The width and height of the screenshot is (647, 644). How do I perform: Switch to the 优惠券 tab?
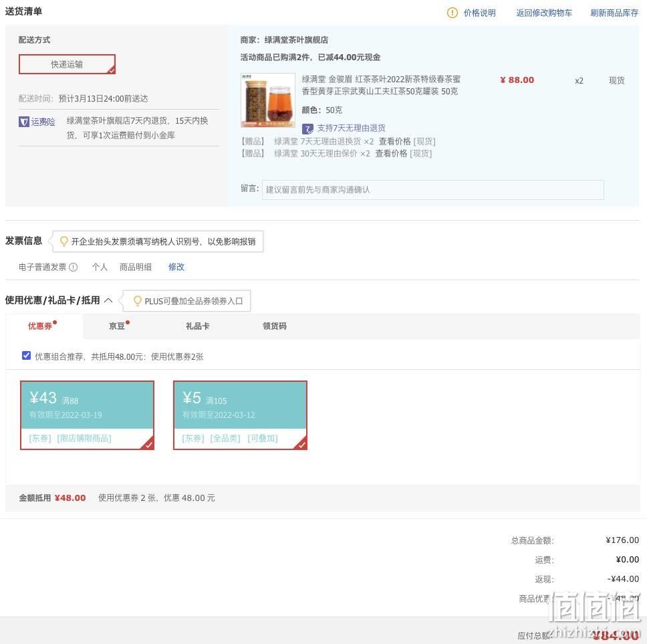coord(40,326)
